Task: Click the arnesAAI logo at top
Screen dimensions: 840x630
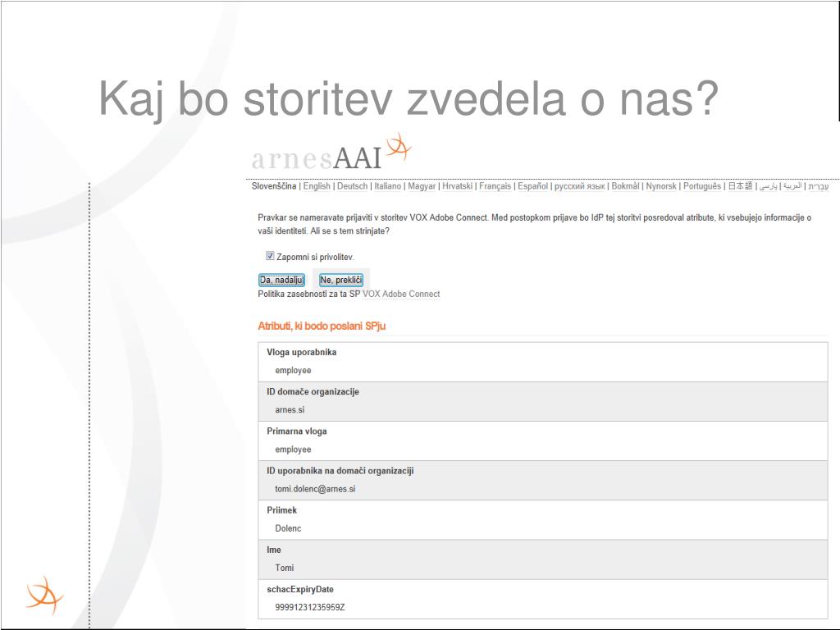Action: pos(331,152)
